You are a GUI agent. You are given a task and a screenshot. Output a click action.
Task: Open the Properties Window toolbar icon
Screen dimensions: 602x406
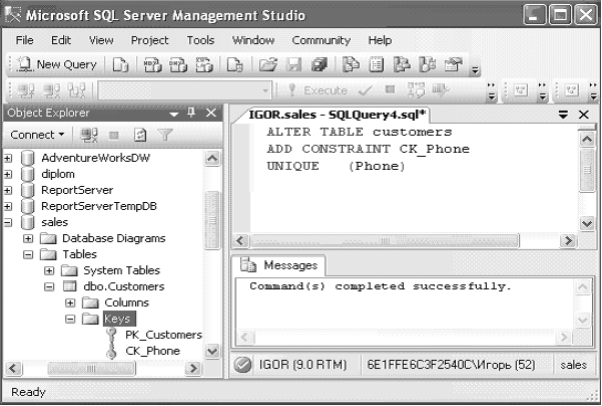pyautogui.click(x=453, y=65)
